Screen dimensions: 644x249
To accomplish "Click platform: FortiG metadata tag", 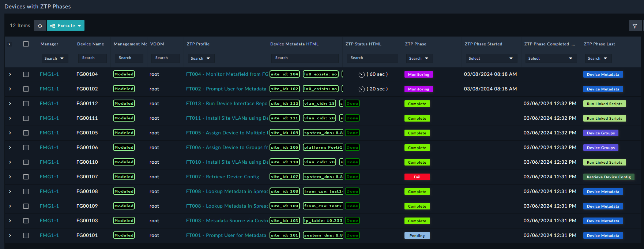I will tap(323, 147).
